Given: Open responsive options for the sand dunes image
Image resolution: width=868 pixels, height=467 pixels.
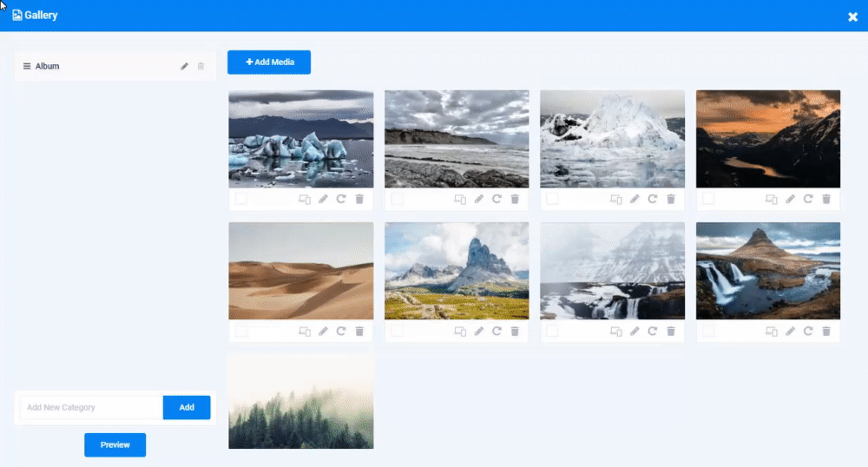Looking at the screenshot, I should pos(305,332).
